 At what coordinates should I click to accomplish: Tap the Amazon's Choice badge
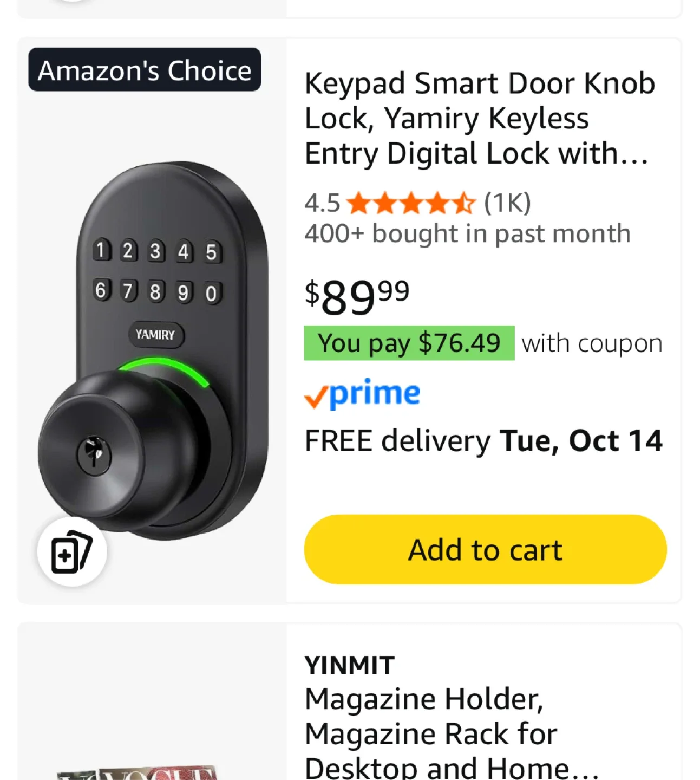click(145, 70)
